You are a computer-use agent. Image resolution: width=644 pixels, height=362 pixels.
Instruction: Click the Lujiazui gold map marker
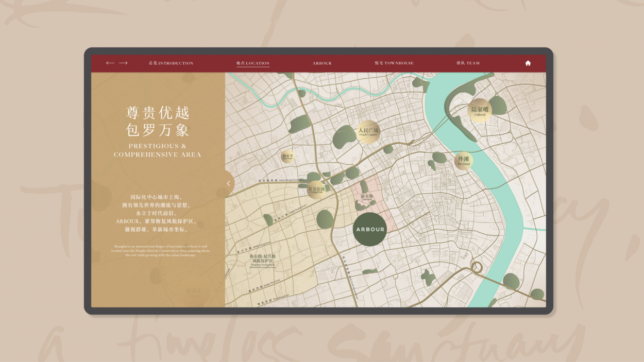(x=480, y=111)
